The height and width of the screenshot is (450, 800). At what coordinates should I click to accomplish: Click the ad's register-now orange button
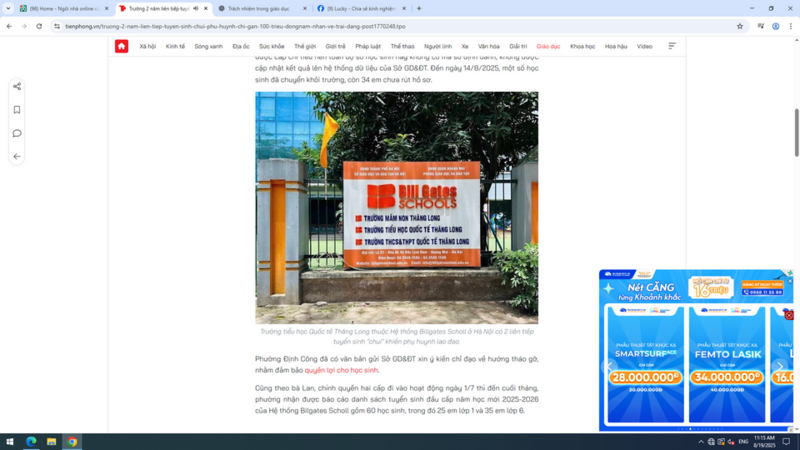tap(763, 284)
